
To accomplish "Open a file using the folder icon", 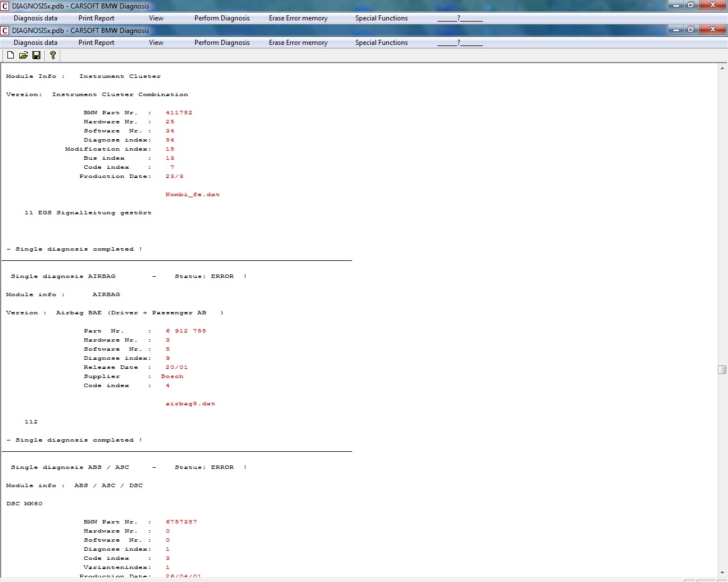I will pos(23,55).
